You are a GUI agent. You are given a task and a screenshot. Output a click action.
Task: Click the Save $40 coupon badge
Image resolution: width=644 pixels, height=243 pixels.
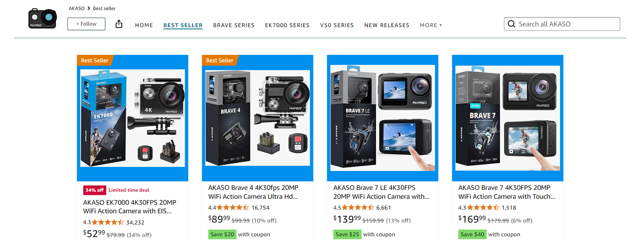pyautogui.click(x=472, y=234)
